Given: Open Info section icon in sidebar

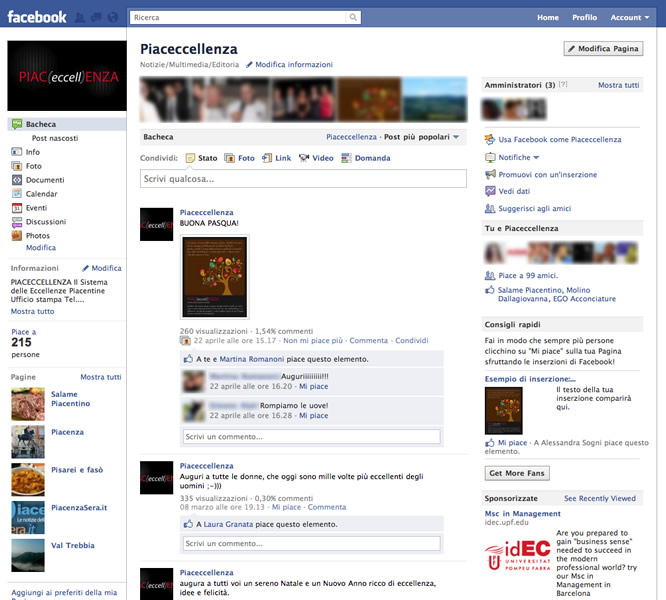Looking at the screenshot, I should pyautogui.click(x=17, y=152).
